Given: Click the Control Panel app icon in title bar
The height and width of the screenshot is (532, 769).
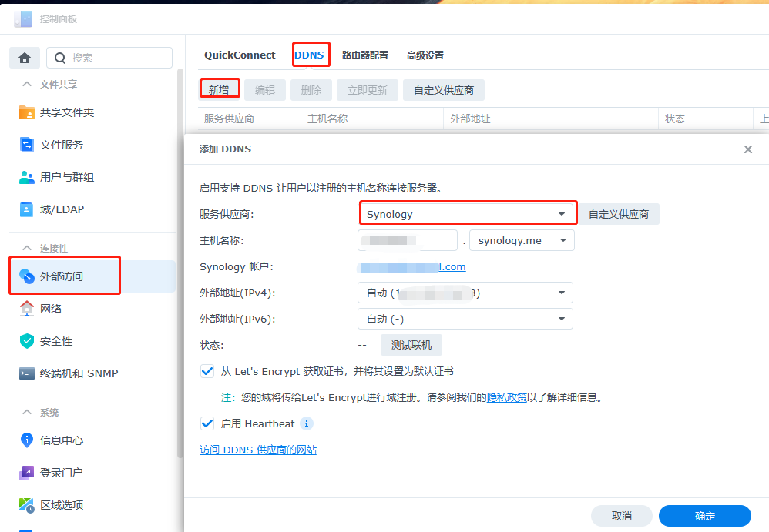Looking at the screenshot, I should tap(23, 18).
